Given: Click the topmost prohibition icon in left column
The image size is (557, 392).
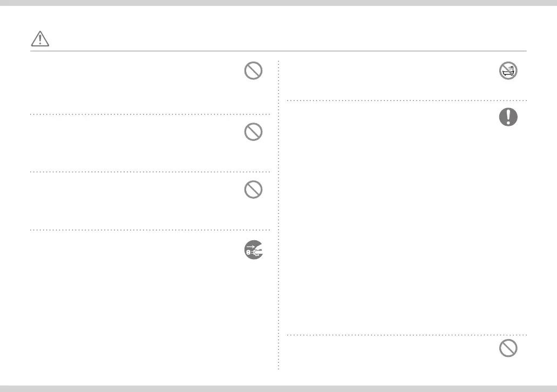Looking at the screenshot, I should [254, 71].
